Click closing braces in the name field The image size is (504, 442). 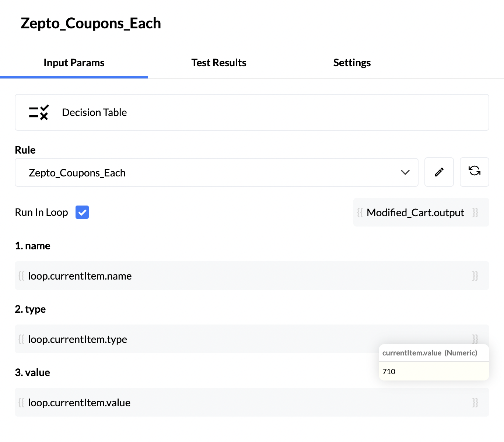click(475, 276)
